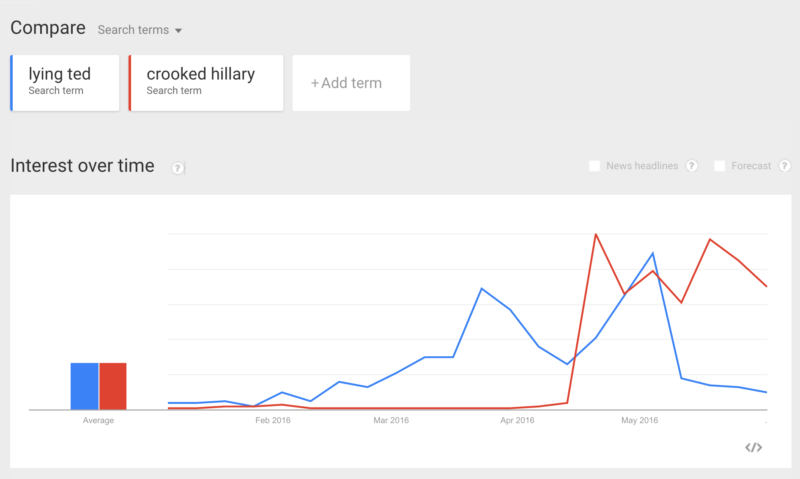Open the embed code icon below chart
The height and width of the screenshot is (479, 800).
tap(754, 447)
